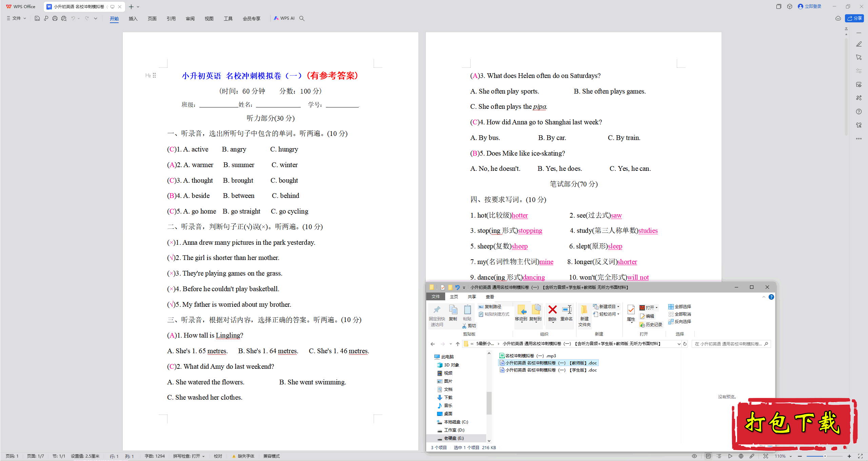This screenshot has height=461, width=868.
Task: Click the zoom in plus button
Action: point(849,456)
